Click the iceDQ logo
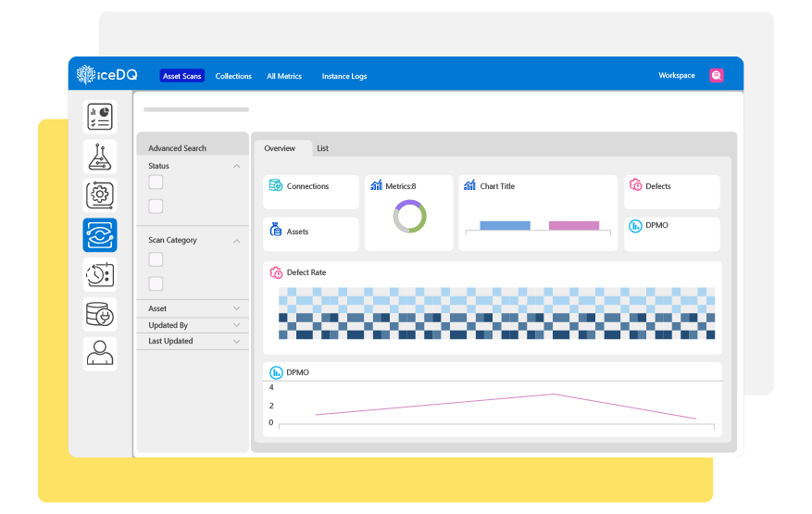812x514 pixels. click(x=106, y=75)
